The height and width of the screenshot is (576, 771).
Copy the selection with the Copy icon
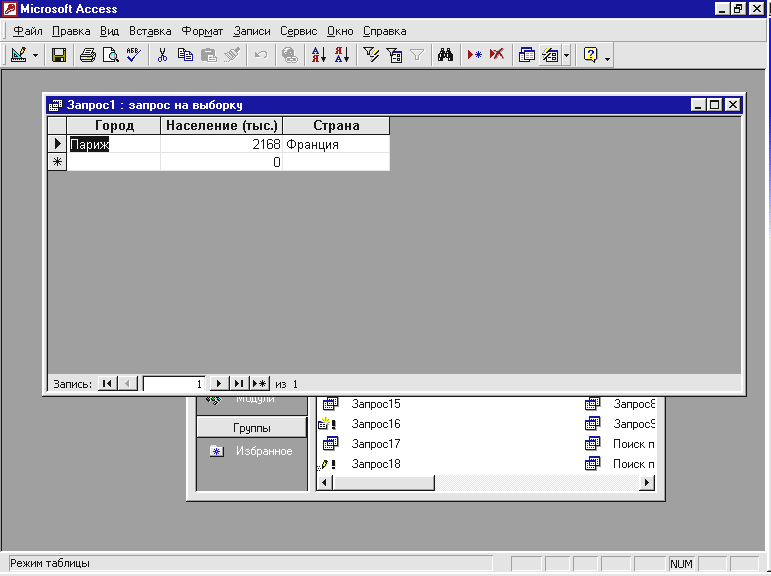point(185,55)
